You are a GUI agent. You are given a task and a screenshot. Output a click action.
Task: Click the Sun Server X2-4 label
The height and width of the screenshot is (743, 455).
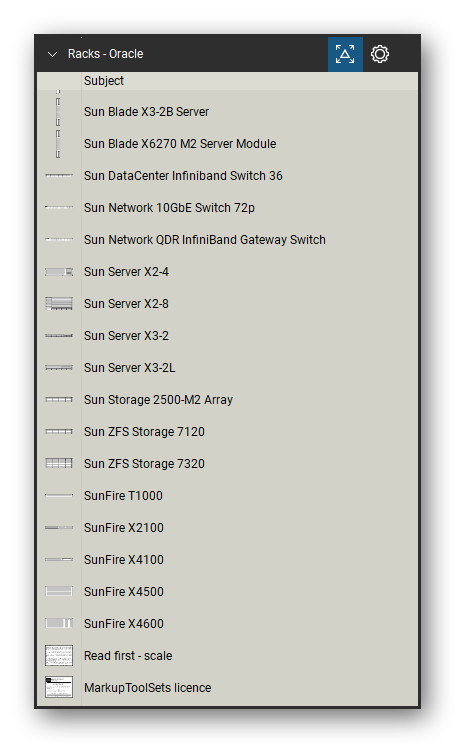(x=126, y=272)
